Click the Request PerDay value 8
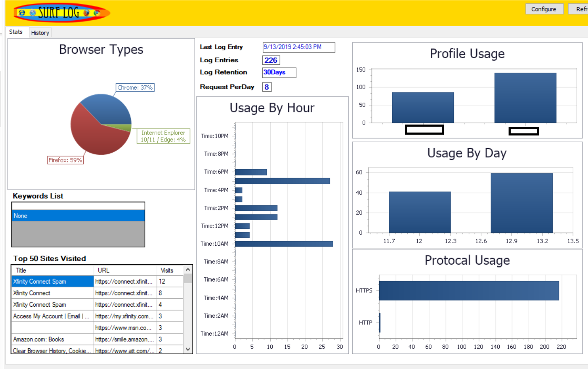Screen dimensions: 588x369 tap(266, 87)
